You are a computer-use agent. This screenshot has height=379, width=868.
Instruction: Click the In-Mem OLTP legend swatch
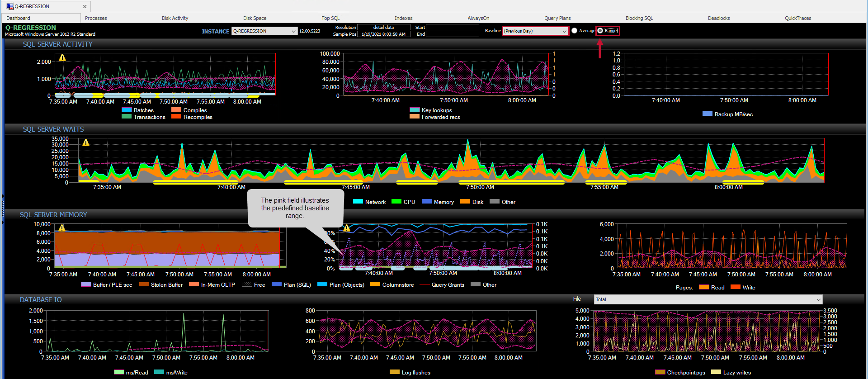point(194,284)
